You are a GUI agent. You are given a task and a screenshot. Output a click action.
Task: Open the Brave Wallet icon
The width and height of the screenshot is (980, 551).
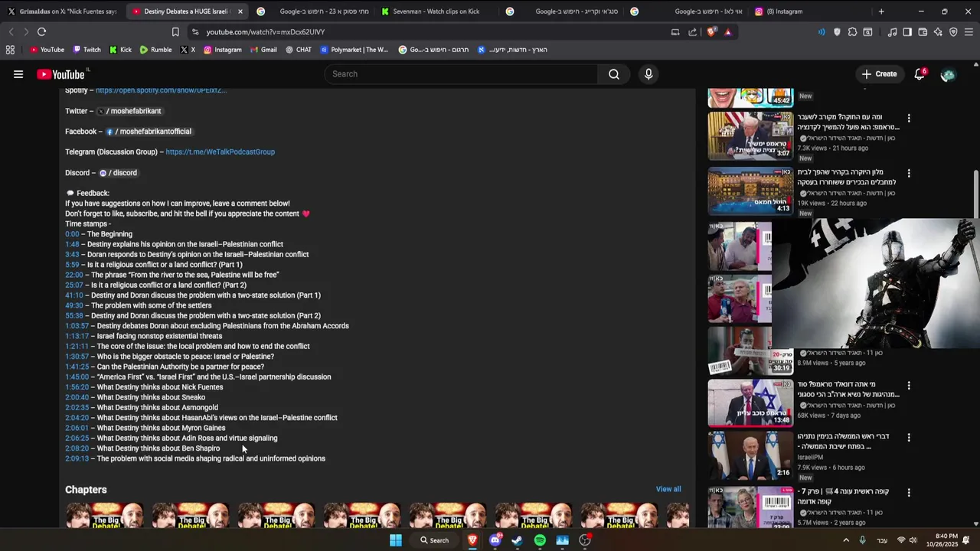point(923,32)
